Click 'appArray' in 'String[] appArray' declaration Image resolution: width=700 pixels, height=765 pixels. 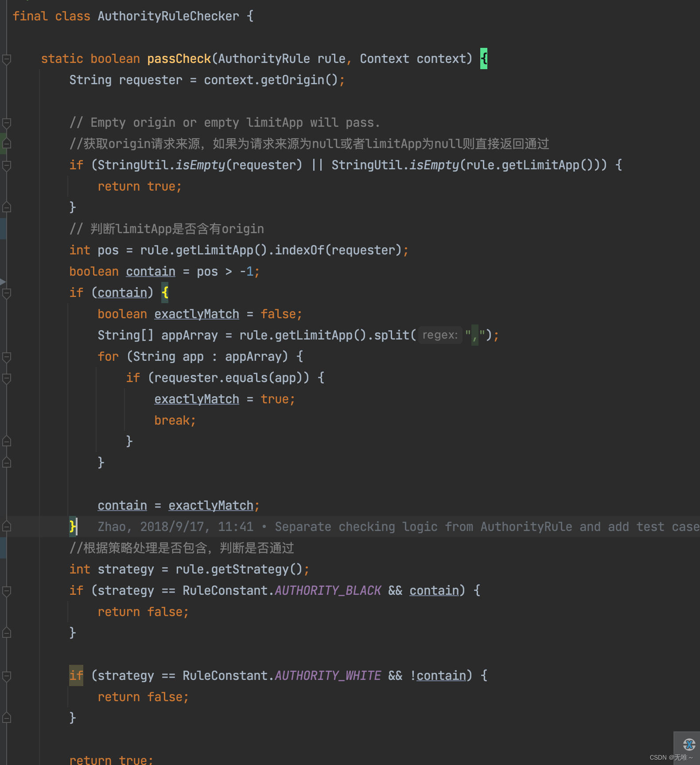click(190, 335)
